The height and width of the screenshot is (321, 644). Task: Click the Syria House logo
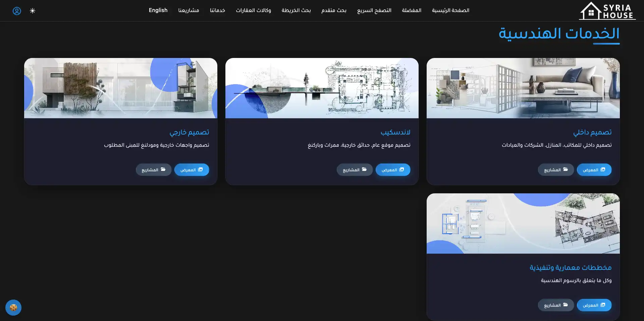pos(607,11)
